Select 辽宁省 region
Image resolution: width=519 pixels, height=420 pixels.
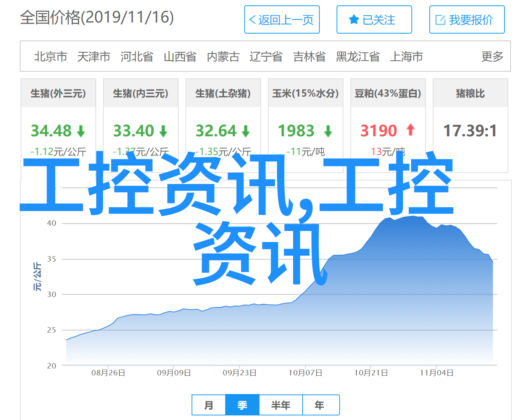(266, 57)
